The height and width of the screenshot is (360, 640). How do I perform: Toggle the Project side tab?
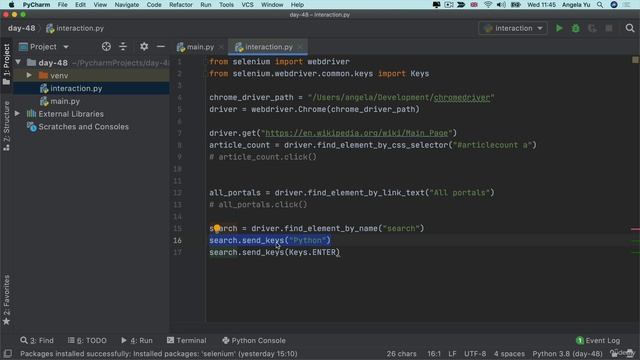(x=6, y=64)
